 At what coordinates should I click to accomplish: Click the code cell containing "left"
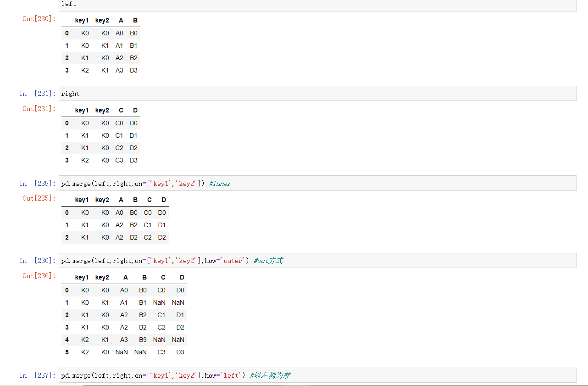[318, 5]
